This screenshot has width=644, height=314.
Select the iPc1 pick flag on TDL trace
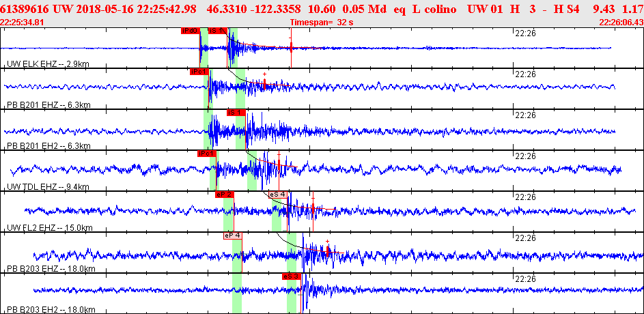pyautogui.click(x=207, y=154)
